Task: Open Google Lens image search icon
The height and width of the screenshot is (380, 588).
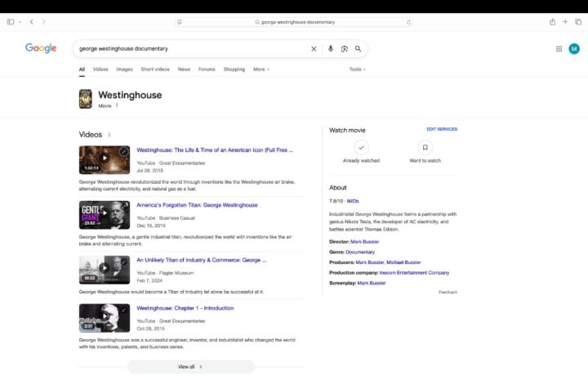Action: [344, 49]
